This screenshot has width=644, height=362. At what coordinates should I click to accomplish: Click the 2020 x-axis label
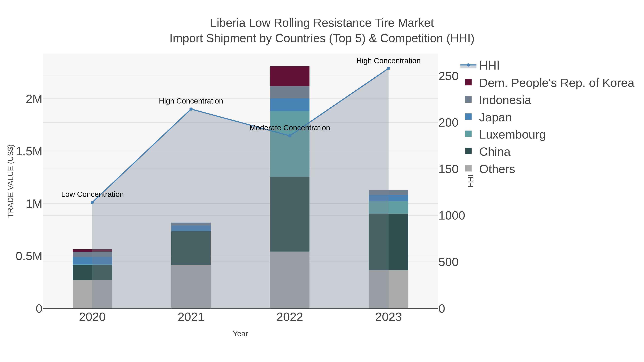pos(92,317)
